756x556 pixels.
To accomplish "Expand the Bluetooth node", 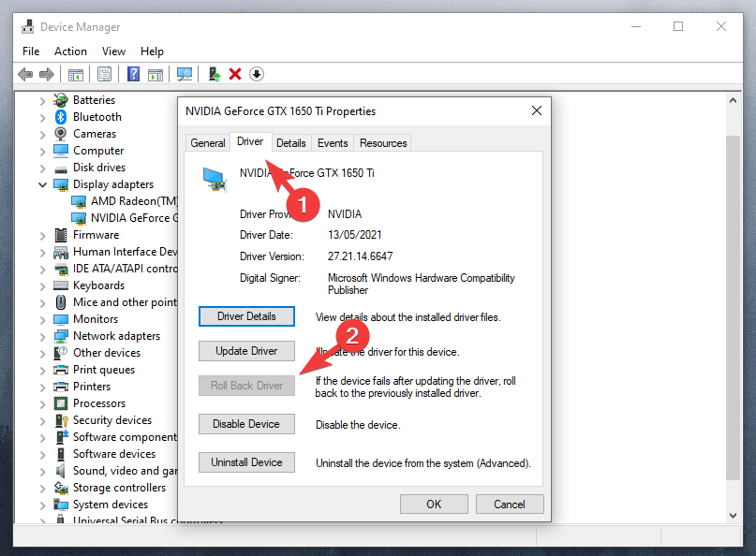I will pos(42,118).
